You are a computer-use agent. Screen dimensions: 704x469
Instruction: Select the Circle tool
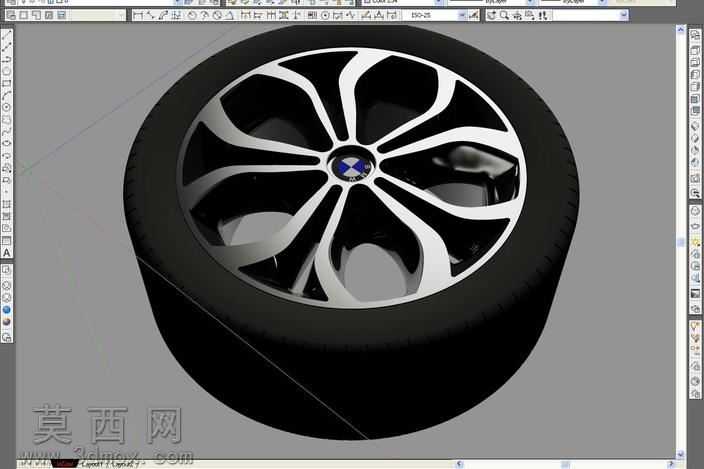pyautogui.click(x=7, y=107)
